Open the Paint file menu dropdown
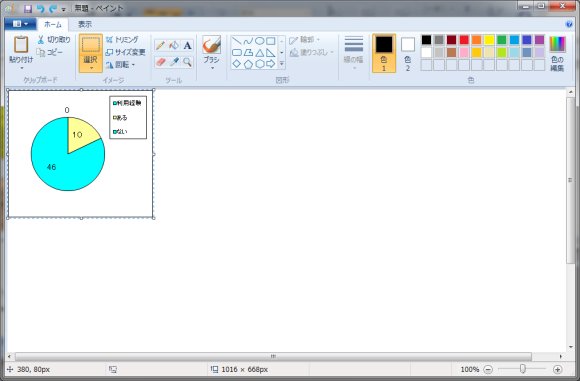Screen dimensions: 580x381 [x=20, y=24]
